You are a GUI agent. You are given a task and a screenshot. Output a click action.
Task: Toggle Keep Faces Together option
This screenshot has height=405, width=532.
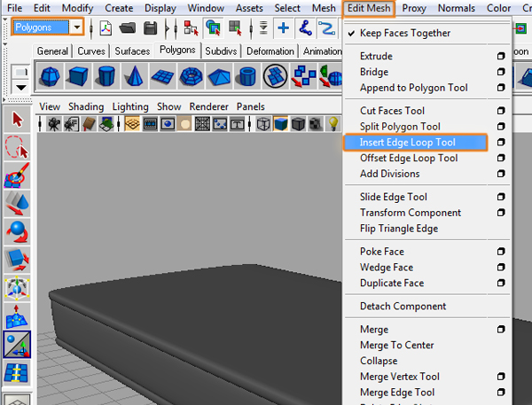[404, 34]
